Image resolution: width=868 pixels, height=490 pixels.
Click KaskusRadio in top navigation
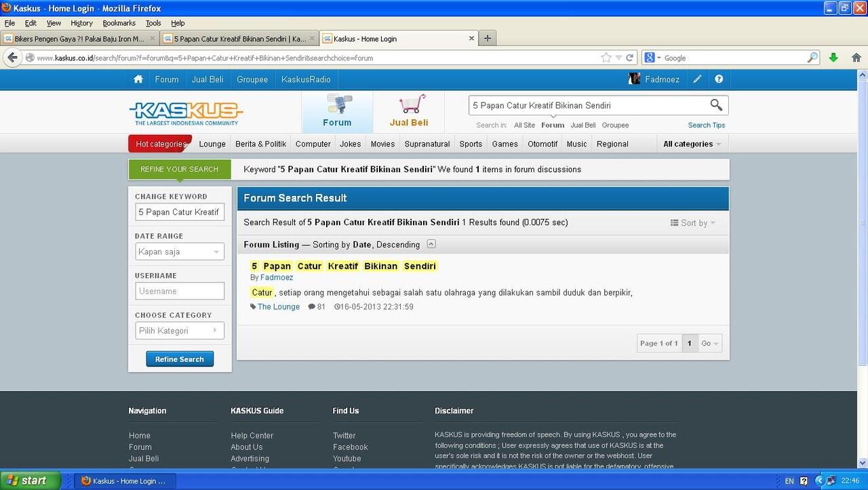pos(306,79)
